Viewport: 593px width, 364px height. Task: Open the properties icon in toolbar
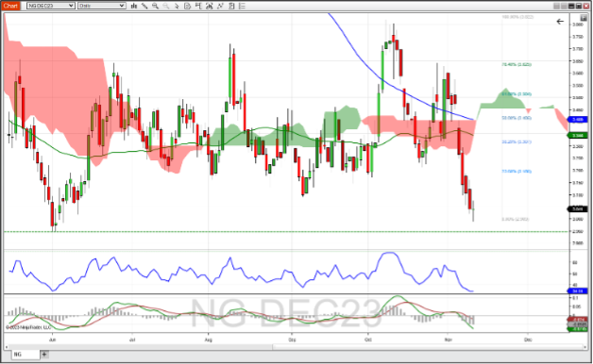pyautogui.click(x=231, y=6)
